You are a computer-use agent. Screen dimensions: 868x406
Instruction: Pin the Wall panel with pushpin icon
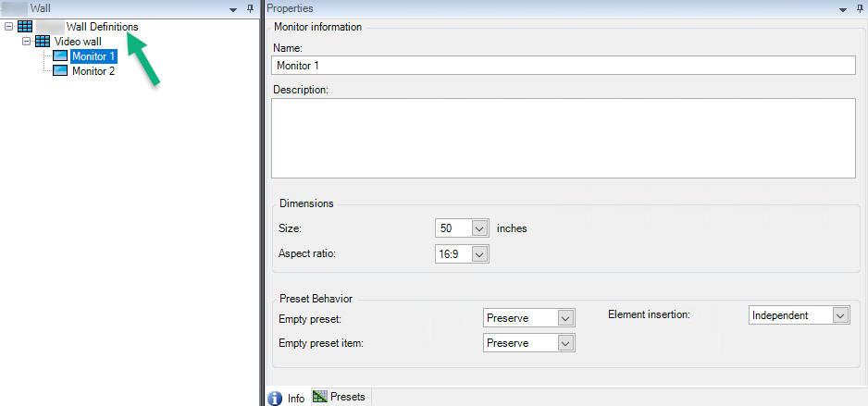(x=250, y=9)
